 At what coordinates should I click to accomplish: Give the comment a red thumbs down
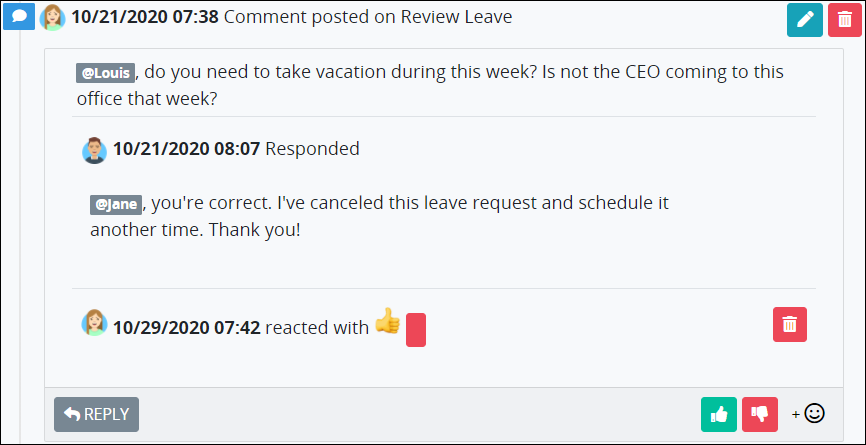(760, 414)
